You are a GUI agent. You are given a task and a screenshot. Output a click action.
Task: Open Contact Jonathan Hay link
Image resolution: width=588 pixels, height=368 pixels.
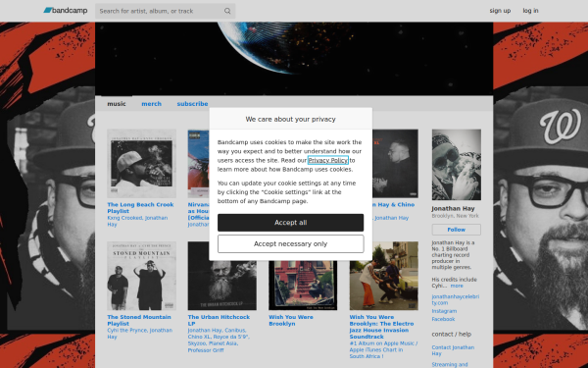(x=453, y=350)
